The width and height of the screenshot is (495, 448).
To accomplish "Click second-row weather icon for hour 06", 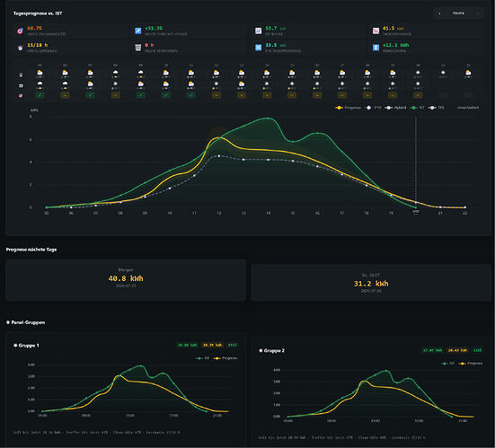I will point(65,84).
